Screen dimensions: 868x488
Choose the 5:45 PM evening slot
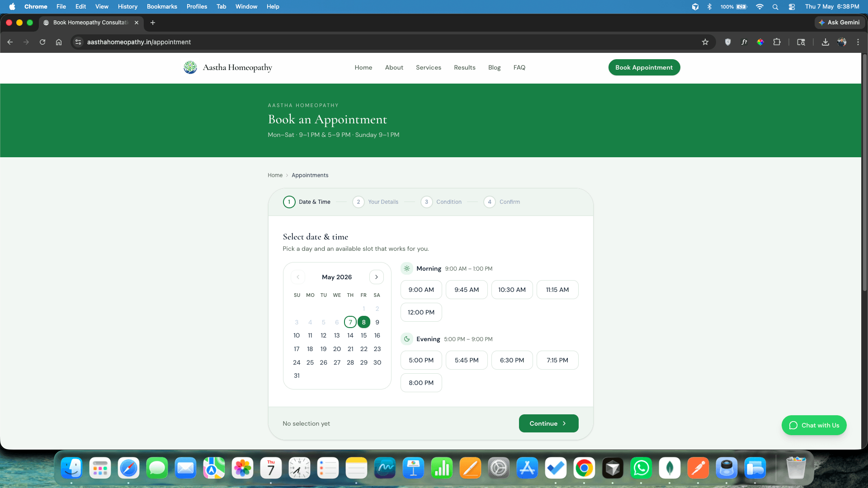467,360
